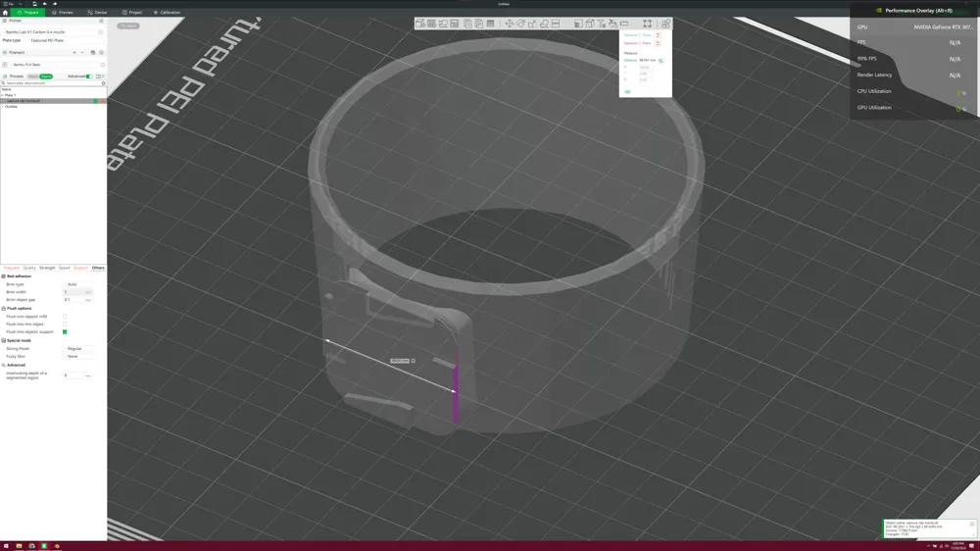Open the Fuzzy Skin dropdown

[77, 357]
